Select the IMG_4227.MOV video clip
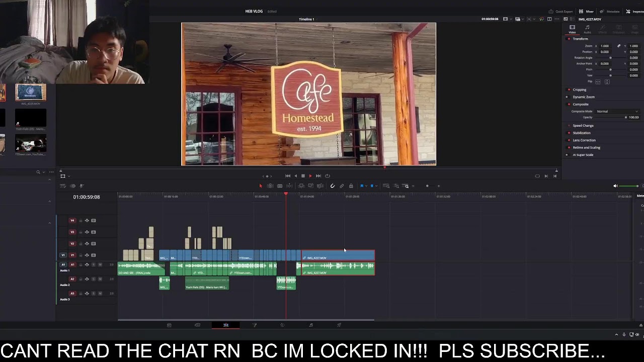Image resolution: width=644 pixels, height=362 pixels. [338, 255]
